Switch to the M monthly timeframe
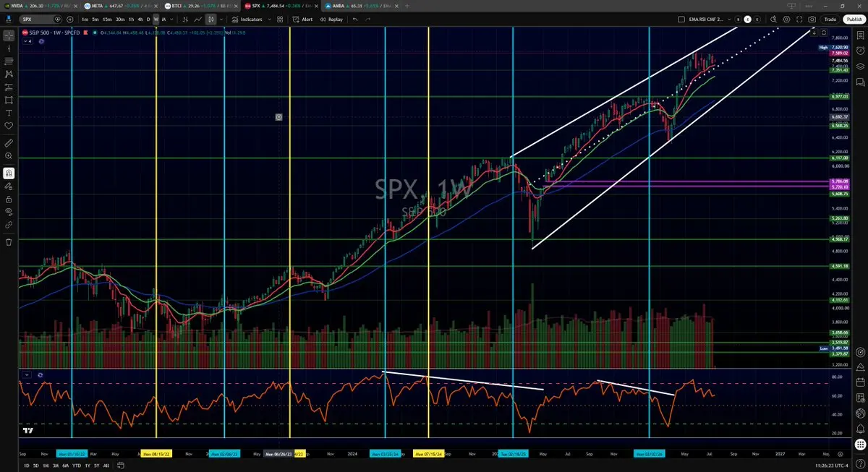The width and height of the screenshot is (868, 472). click(163, 19)
